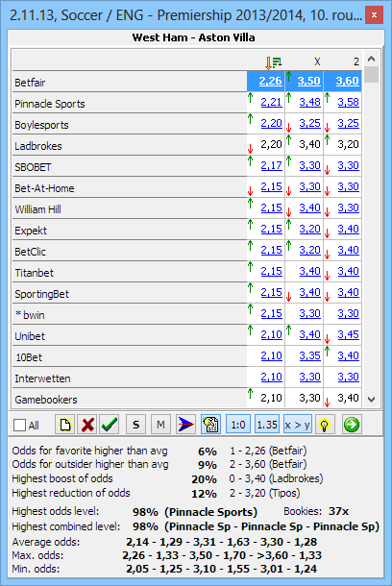Open Pinnacle Sports home odds 2,21
This screenshot has height=586, width=392.
[271, 102]
